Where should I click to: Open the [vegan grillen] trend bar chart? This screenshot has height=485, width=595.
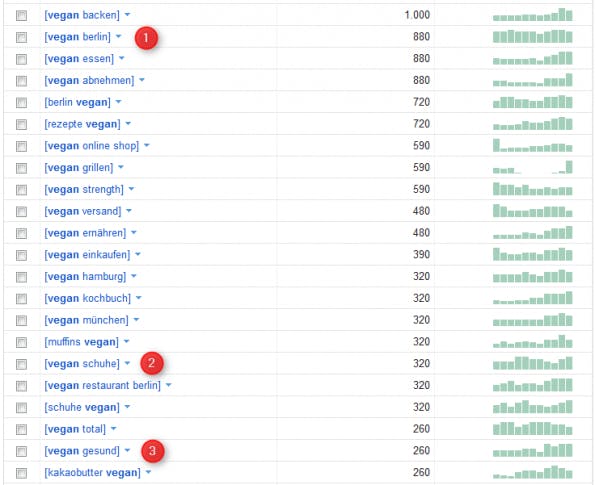point(532,167)
